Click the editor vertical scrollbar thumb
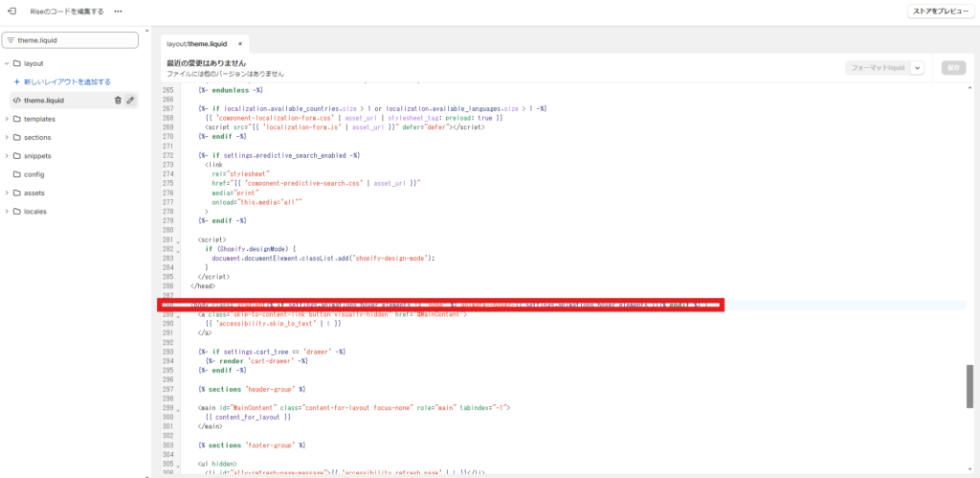This screenshot has width=980, height=478. [970, 386]
